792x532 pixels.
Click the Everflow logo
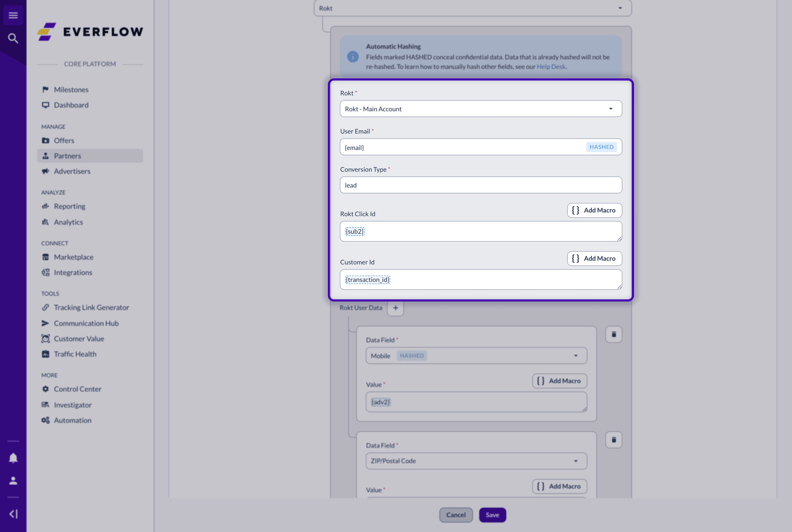90,32
